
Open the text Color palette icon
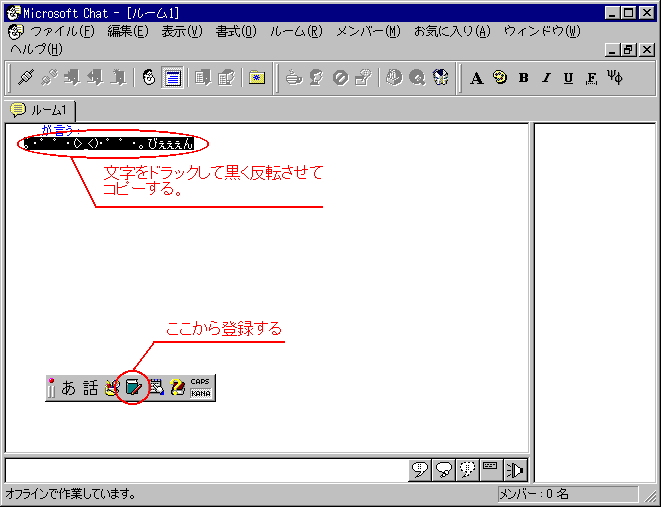[x=500, y=78]
